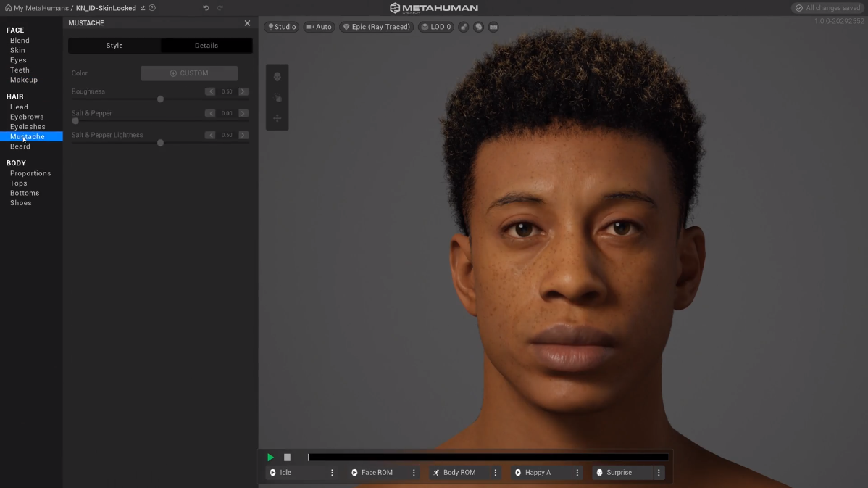Viewport: 868px width, 488px height.
Task: Decrease Salt & Pepper with left arrow
Action: (210, 113)
